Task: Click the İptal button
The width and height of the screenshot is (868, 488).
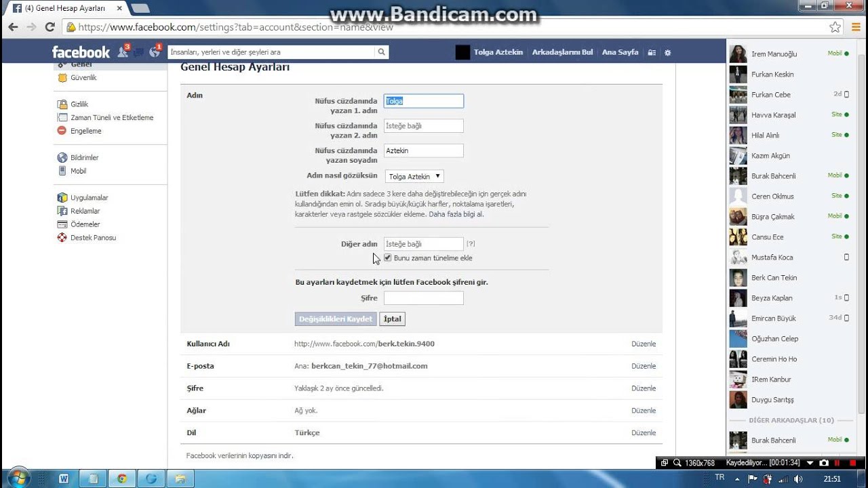Action: click(x=392, y=319)
